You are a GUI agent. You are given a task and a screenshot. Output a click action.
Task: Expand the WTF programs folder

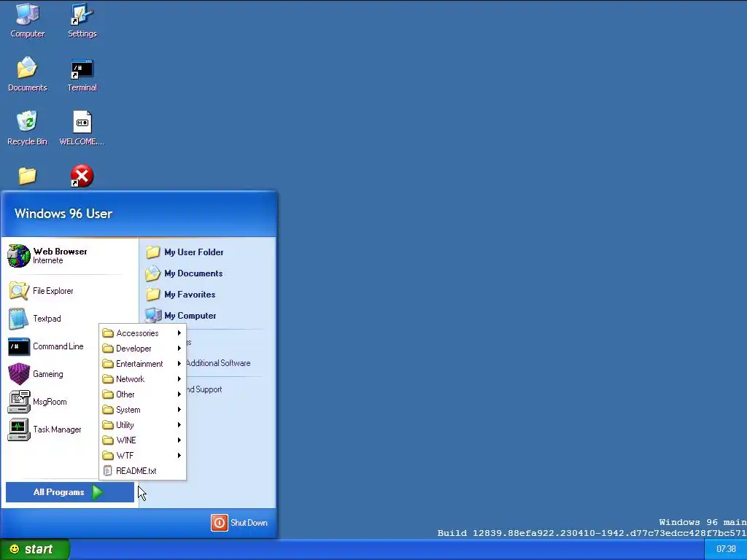142,456
